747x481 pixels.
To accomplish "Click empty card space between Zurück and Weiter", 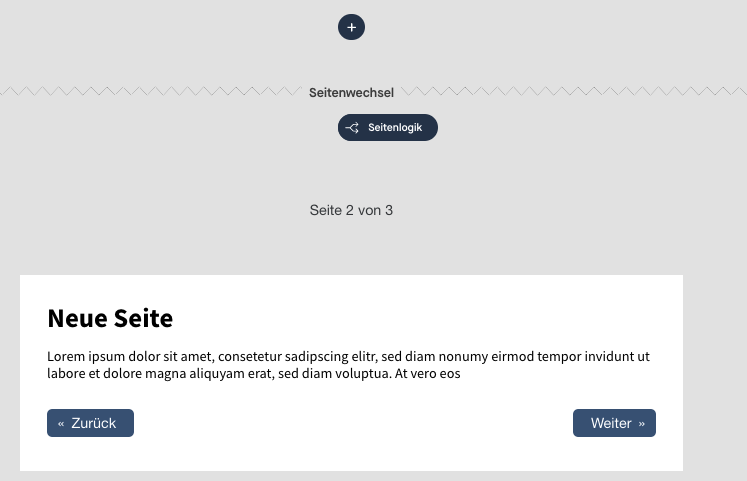I will (353, 423).
